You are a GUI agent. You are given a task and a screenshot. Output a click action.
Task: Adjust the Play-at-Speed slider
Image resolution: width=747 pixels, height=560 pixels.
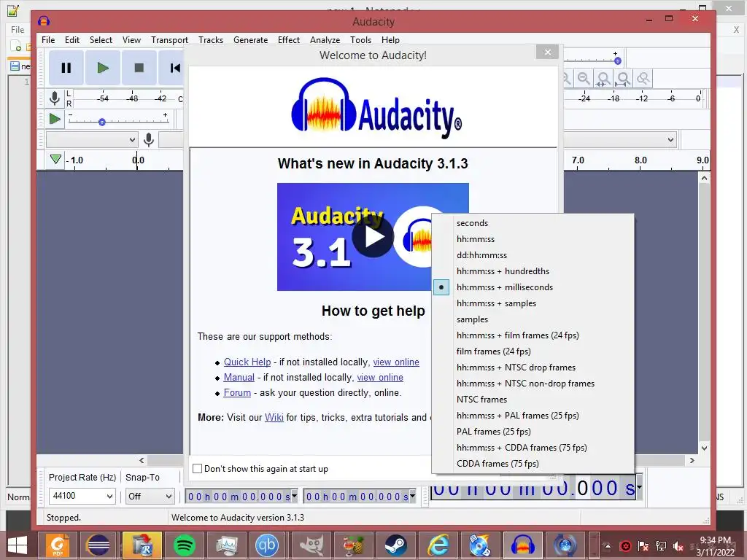(102, 122)
